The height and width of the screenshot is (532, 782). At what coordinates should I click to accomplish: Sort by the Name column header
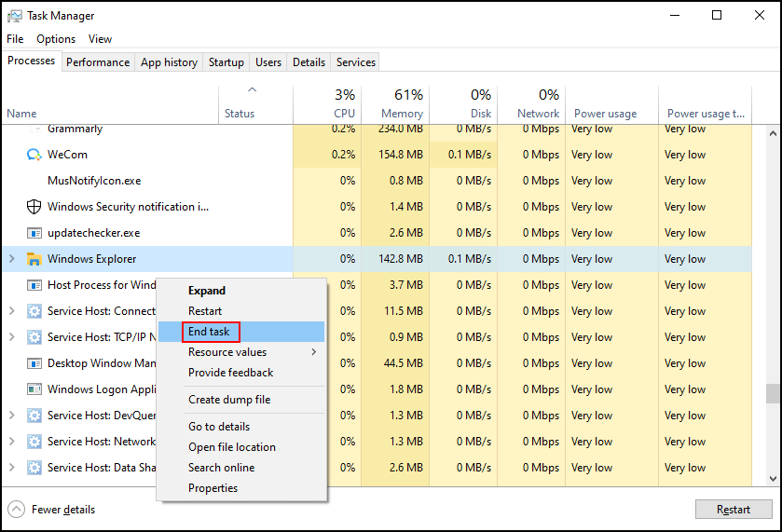tap(110, 104)
